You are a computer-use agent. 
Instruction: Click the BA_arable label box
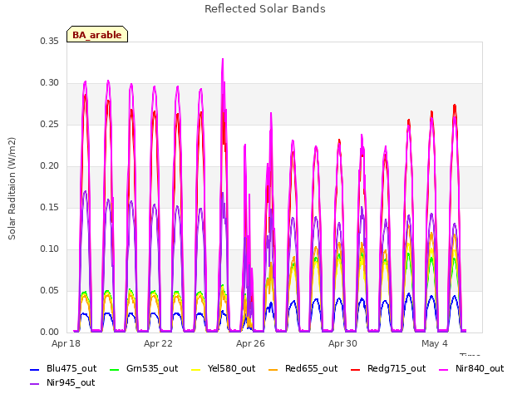click(97, 34)
